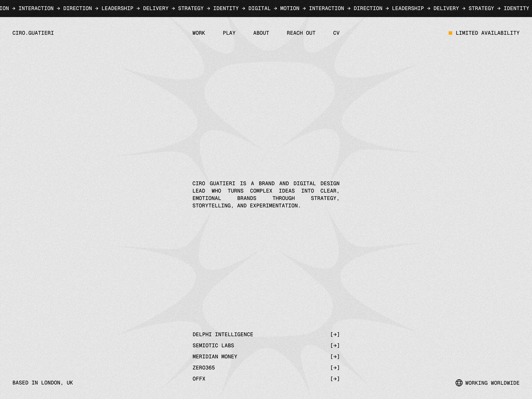Screen dimensions: 532x399
Task: Click the arrow icon beside Semiotic Labs
Action: tap(335, 346)
